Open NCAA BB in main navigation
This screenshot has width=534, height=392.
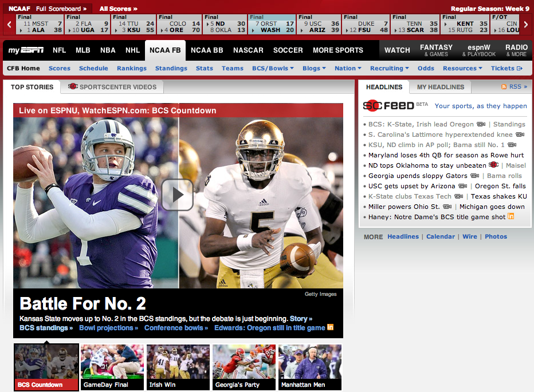click(x=207, y=50)
